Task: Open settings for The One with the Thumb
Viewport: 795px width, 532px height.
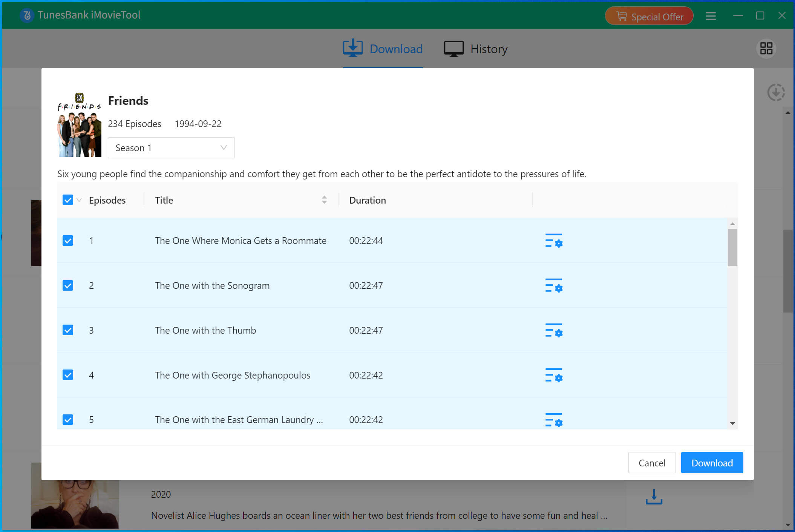Action: [554, 330]
